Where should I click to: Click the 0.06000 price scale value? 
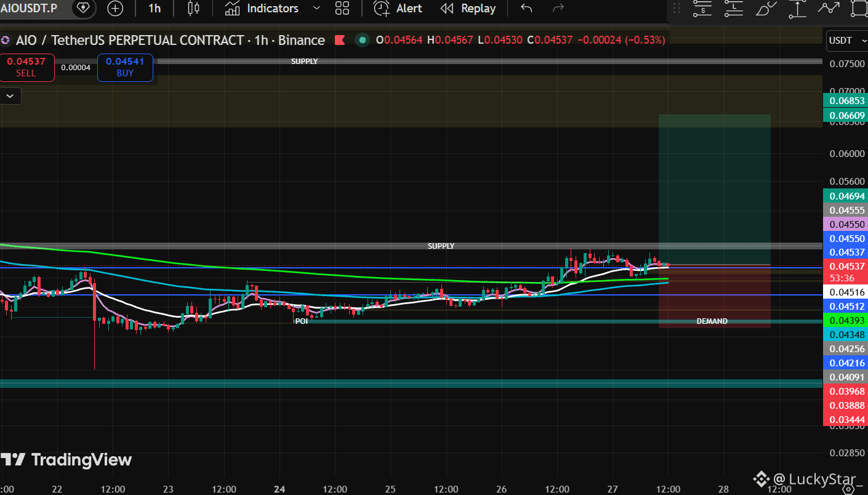pyautogui.click(x=847, y=154)
